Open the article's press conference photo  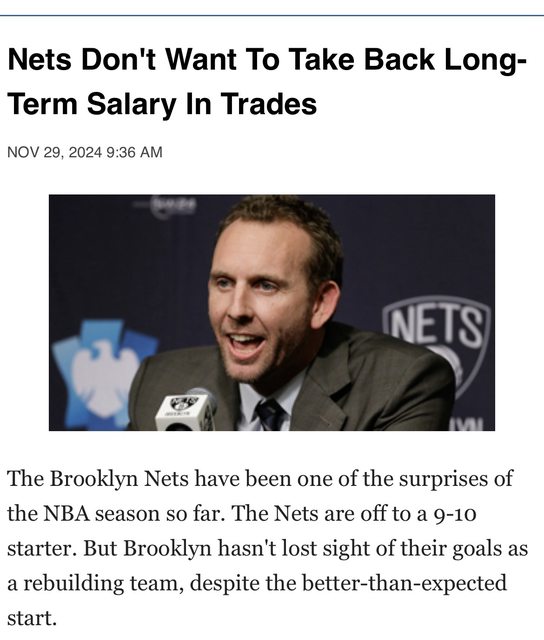click(272, 313)
